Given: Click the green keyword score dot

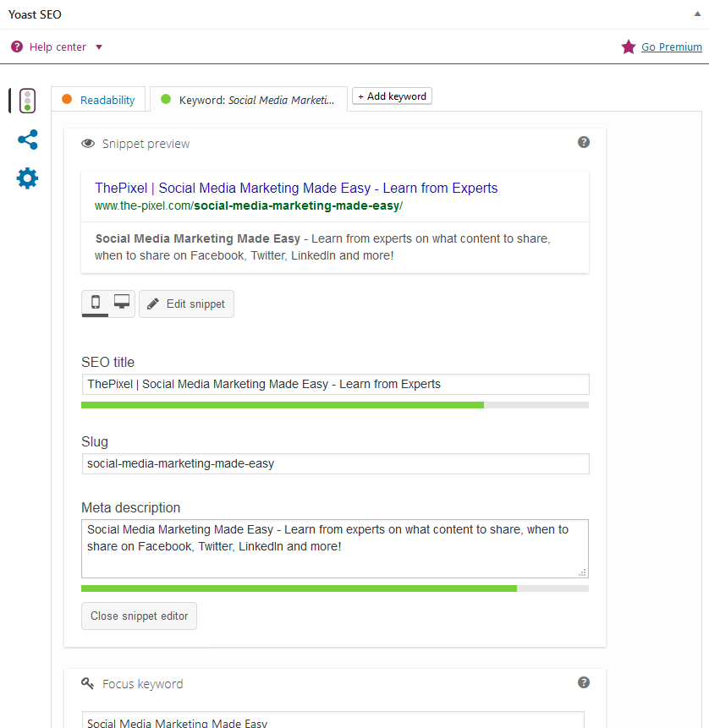Looking at the screenshot, I should tap(165, 99).
